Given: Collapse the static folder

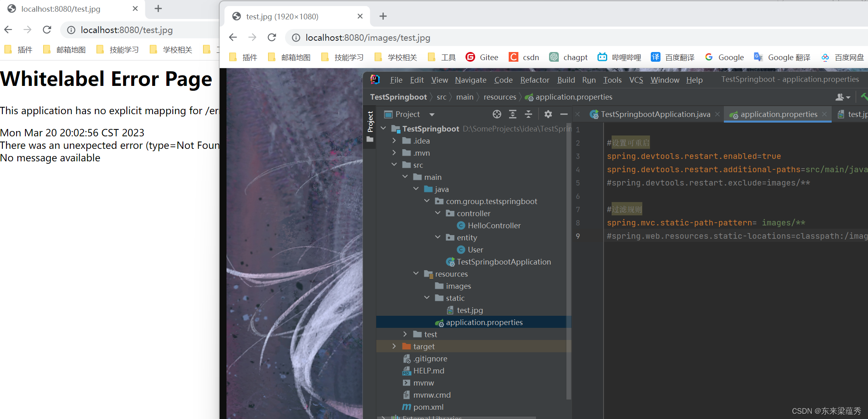Looking at the screenshot, I should [x=427, y=298].
